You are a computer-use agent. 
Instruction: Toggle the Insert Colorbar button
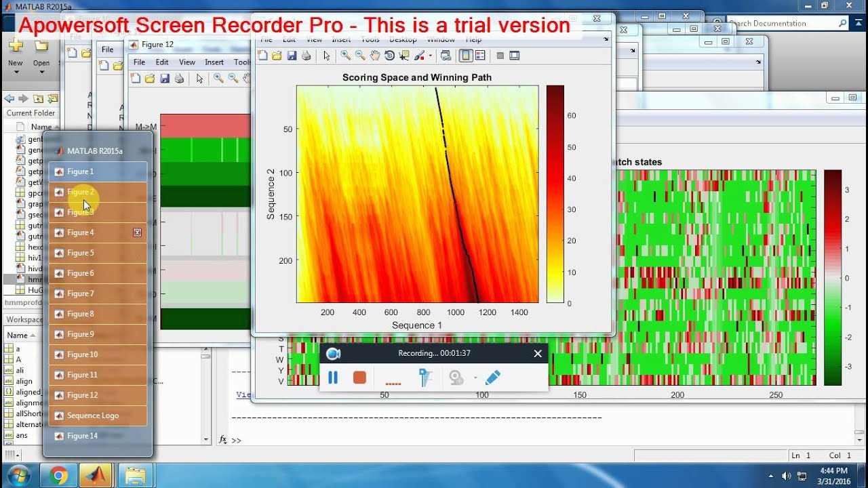(x=466, y=56)
